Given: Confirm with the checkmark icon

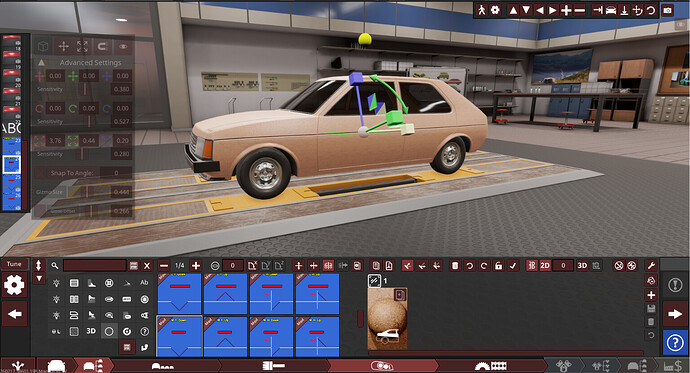Looking at the screenshot, I should click(513, 266).
